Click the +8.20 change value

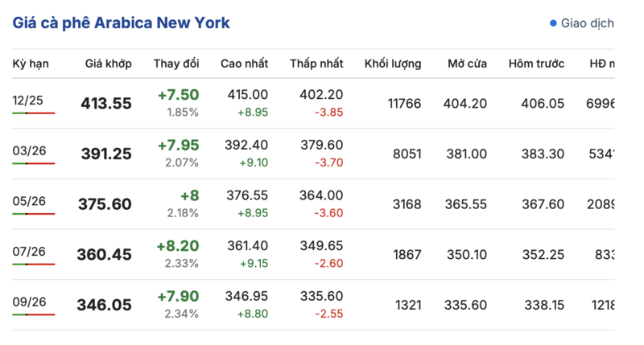pos(178,247)
